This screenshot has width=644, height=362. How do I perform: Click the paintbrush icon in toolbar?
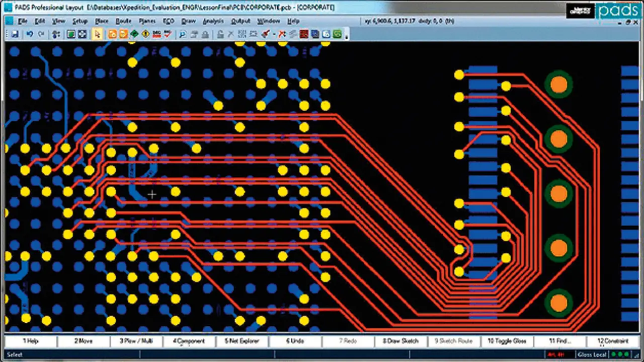coord(265,34)
